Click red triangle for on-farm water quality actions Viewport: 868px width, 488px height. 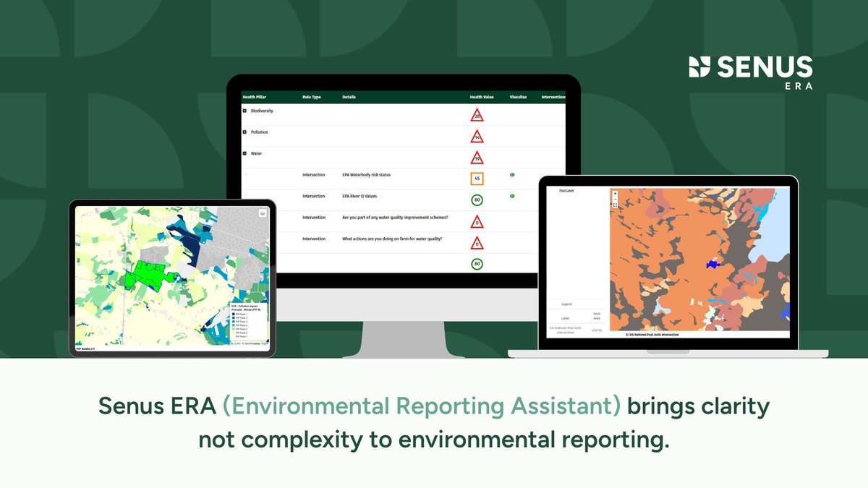pyautogui.click(x=477, y=243)
